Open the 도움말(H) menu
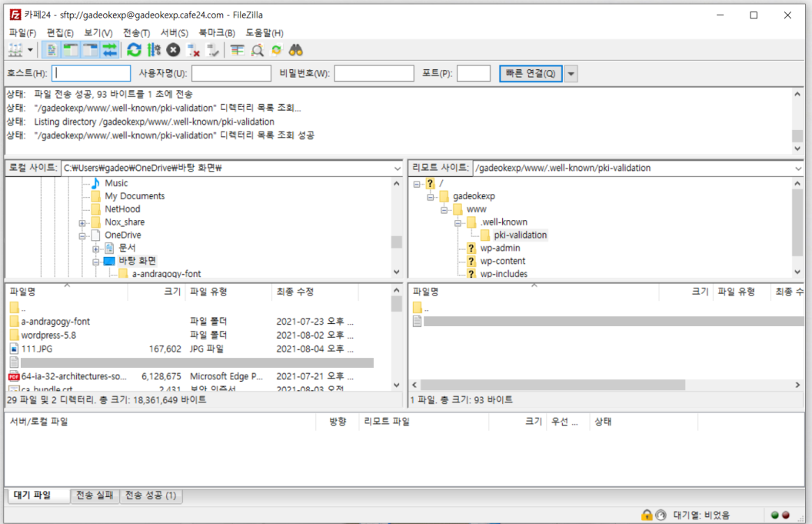The width and height of the screenshot is (812, 524). click(x=264, y=32)
